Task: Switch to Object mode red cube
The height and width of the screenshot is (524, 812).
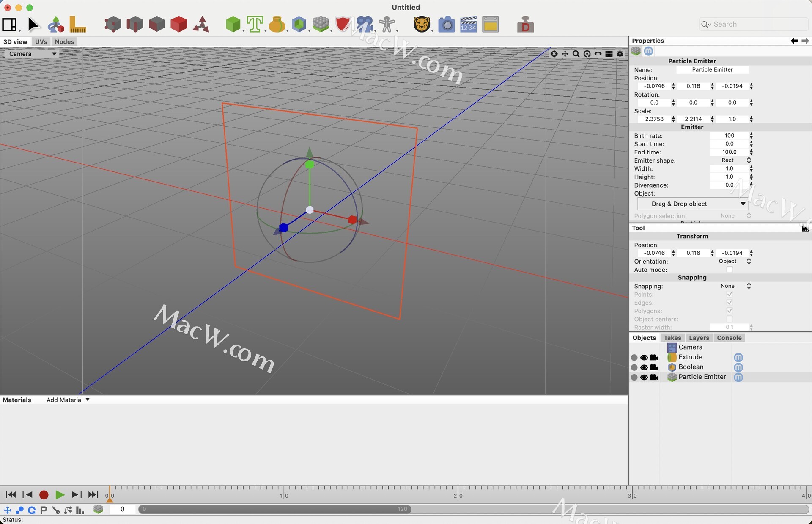Action: point(179,25)
